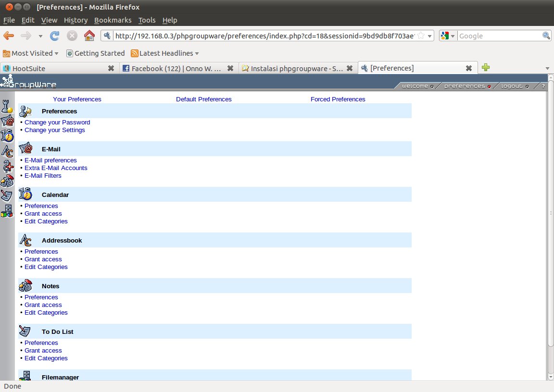Viewport: 554px width, 392px height.
Task: Open the Addressbook app icon in sidebar
Action: coord(7,151)
